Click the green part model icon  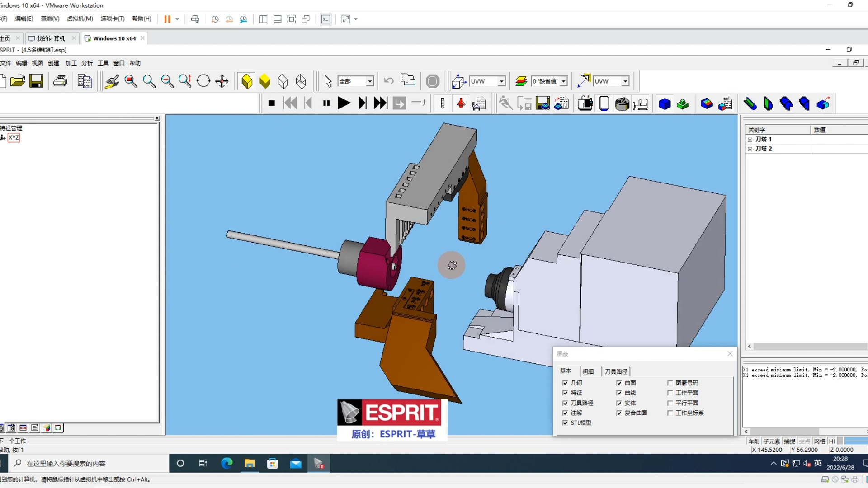[x=683, y=103]
